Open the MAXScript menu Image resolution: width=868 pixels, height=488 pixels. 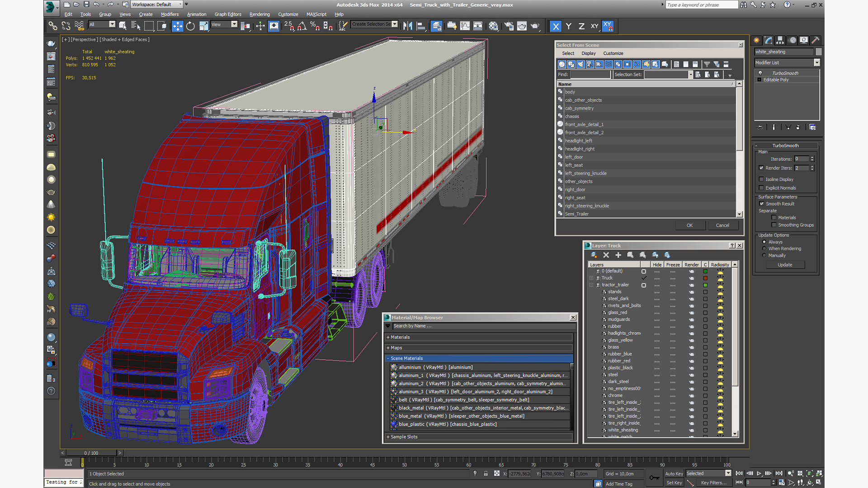[316, 14]
